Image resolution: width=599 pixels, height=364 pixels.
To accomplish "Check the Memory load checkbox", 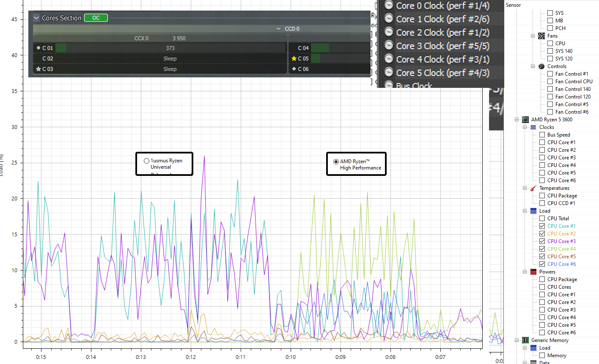I will coord(542,356).
